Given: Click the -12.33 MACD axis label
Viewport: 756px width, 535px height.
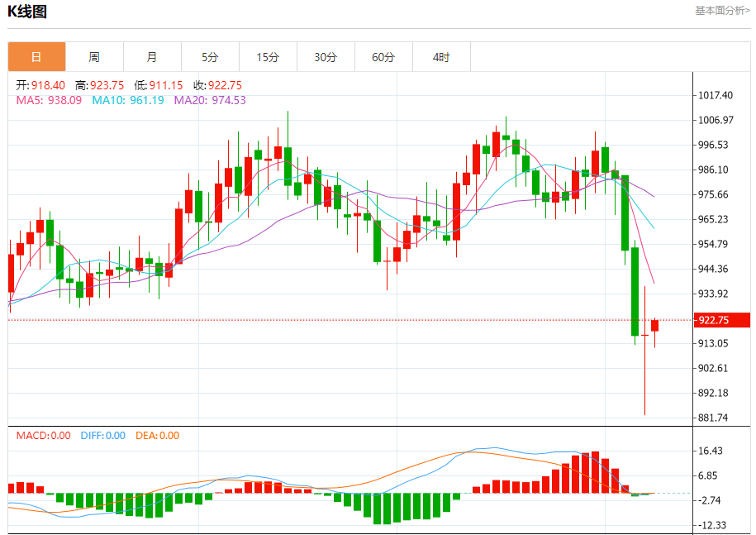Looking at the screenshot, I should point(712,525).
